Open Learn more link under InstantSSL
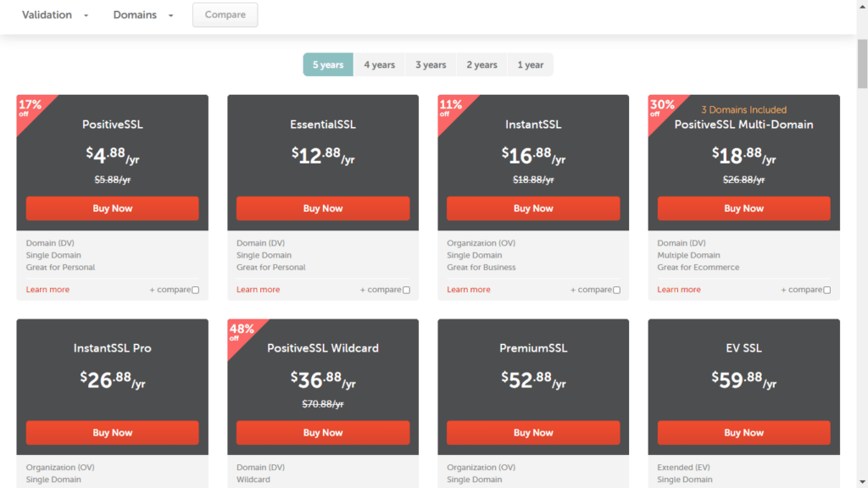This screenshot has width=868, height=488. click(x=469, y=290)
